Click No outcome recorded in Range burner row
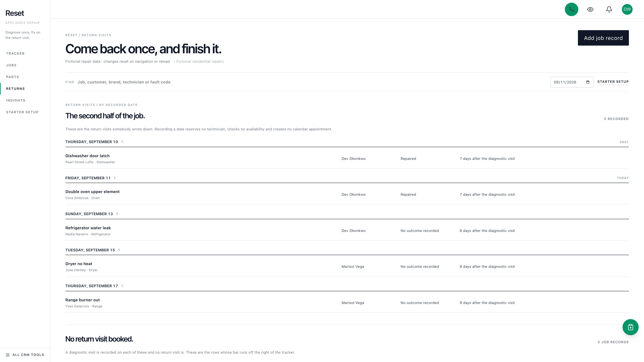The height and width of the screenshot is (362, 644). 419,303
